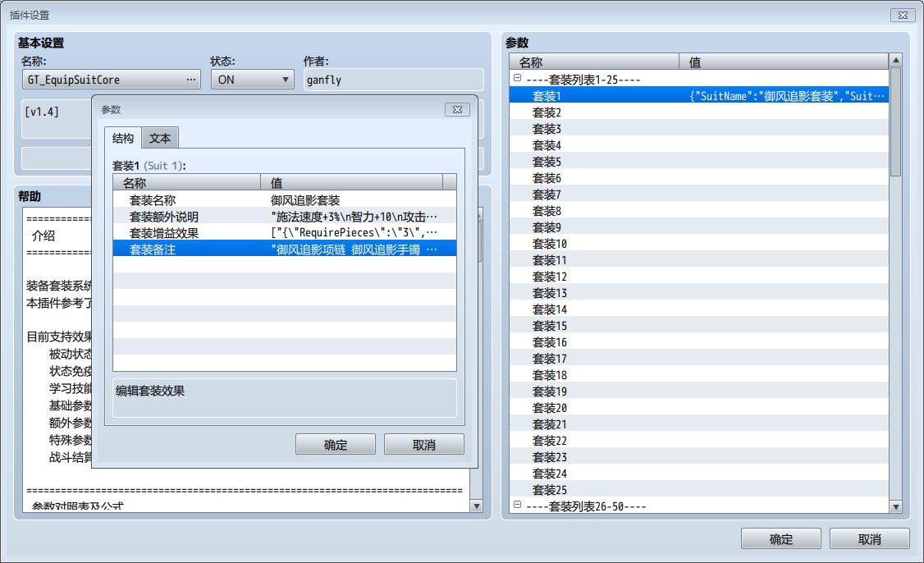
Task: Click the parameter list scroll-up arrow
Action: click(896, 60)
